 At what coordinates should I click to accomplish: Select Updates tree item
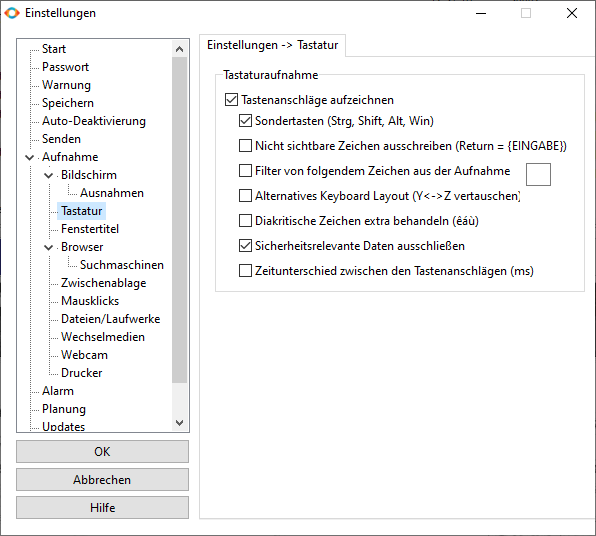[x=63, y=427]
